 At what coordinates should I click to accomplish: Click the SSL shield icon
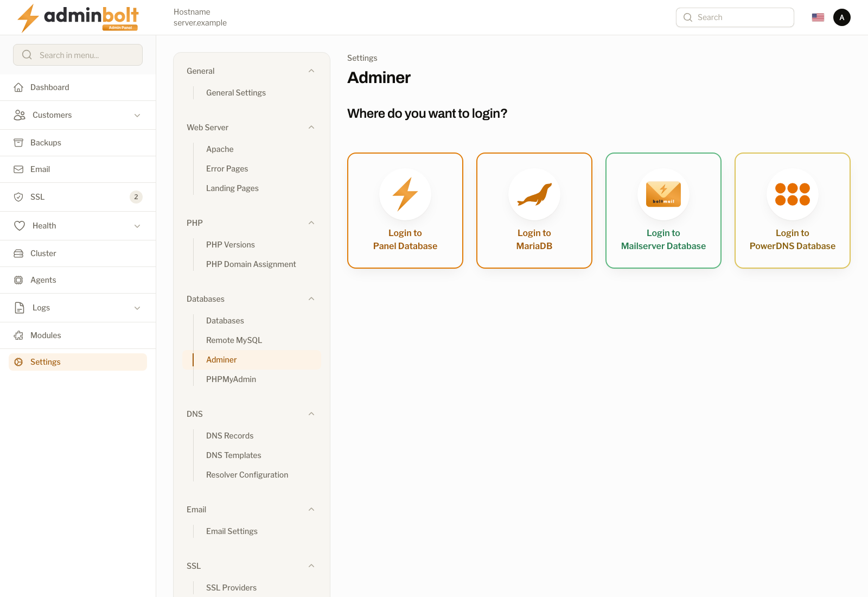[x=18, y=197]
